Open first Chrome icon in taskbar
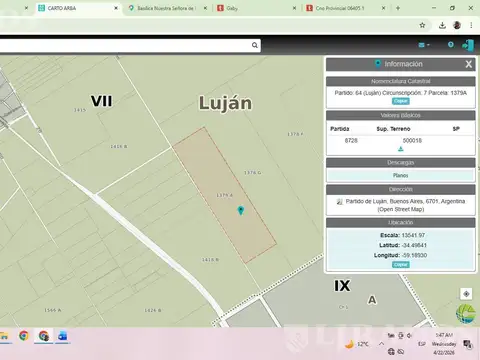480x360 pixels. [23, 335]
